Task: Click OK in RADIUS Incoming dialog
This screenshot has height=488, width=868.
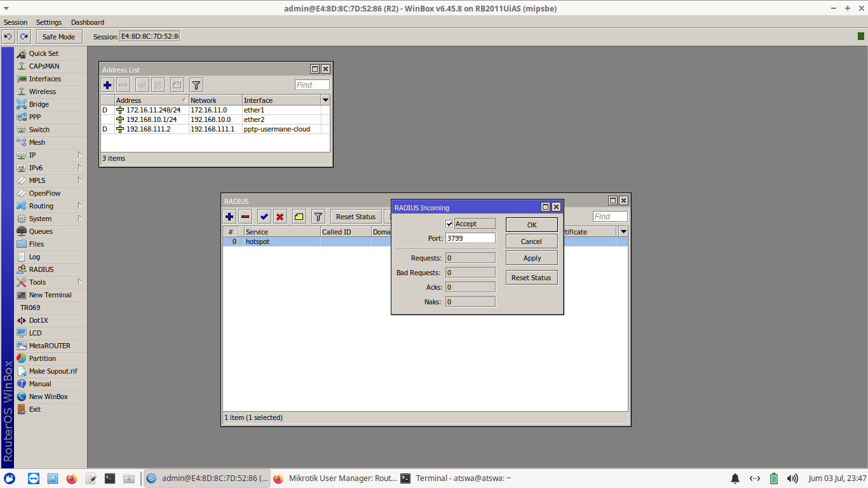Action: tap(532, 225)
